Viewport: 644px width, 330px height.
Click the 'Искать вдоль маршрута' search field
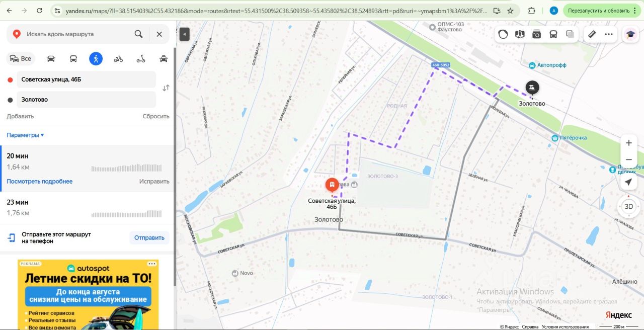click(x=78, y=34)
